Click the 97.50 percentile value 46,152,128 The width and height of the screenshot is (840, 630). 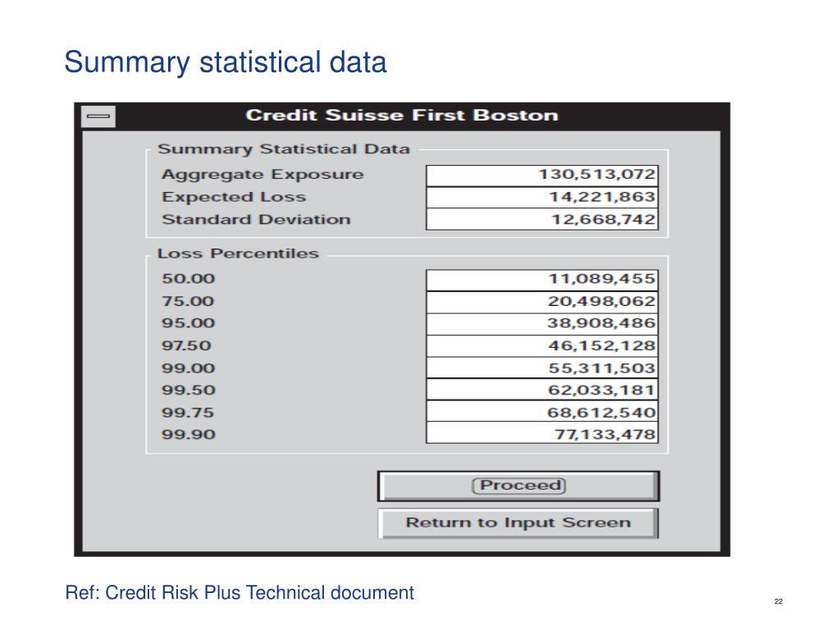coord(542,346)
